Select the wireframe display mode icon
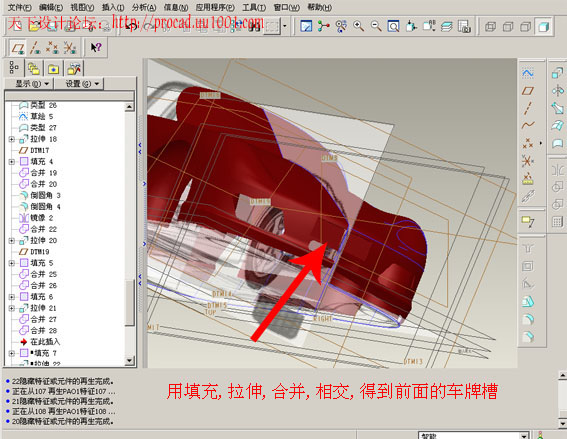Viewport: 567px width, 439px height. tap(490, 26)
